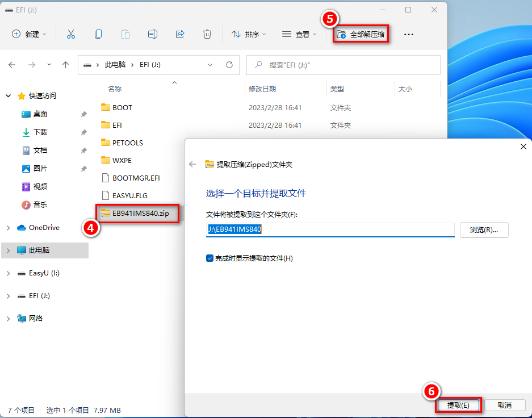This screenshot has width=532, height=418.
Task: Click the 提取(E) extract button
Action: [458, 405]
